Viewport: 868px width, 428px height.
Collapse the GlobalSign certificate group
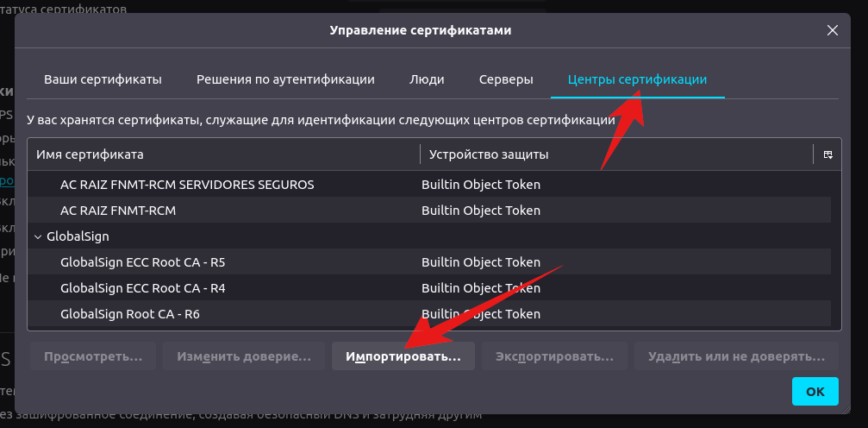click(x=37, y=236)
